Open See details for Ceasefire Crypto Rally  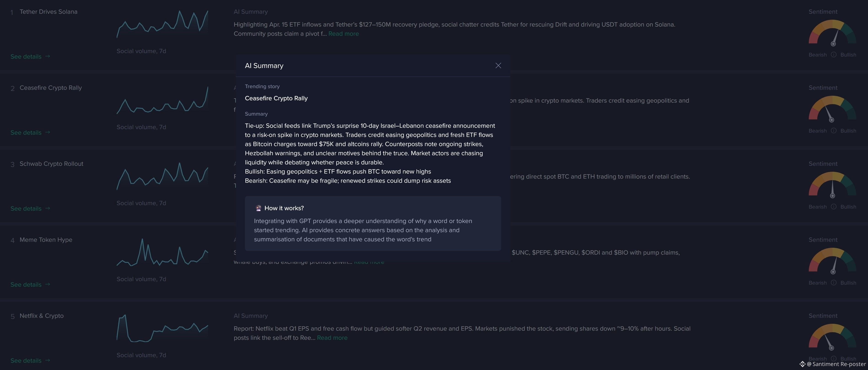(x=30, y=133)
